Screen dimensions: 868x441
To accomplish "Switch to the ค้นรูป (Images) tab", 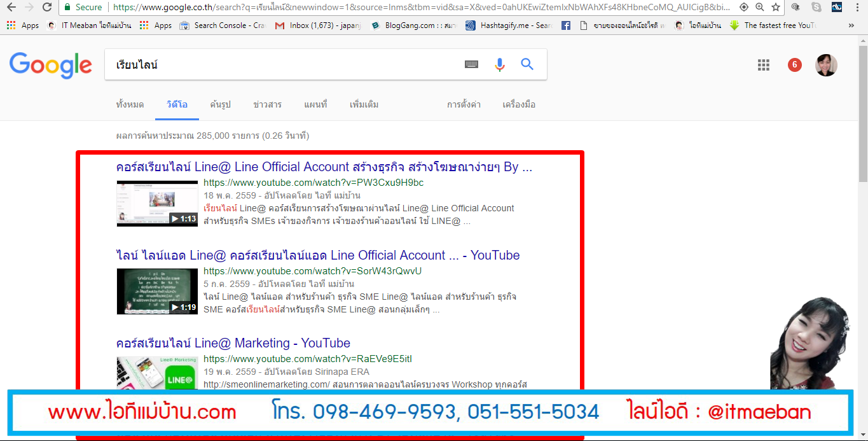I will [x=220, y=104].
